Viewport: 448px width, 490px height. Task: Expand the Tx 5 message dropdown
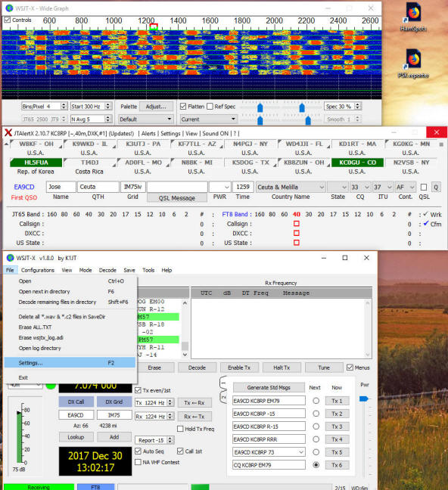[301, 452]
